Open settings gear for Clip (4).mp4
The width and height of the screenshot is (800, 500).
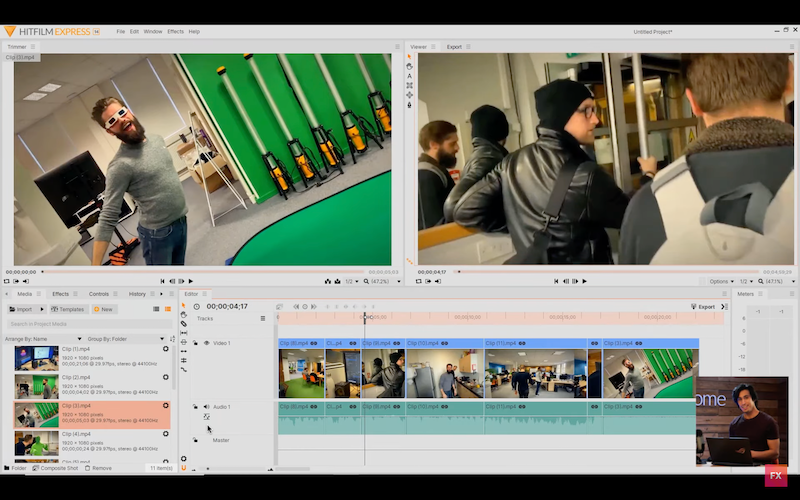tap(165, 434)
